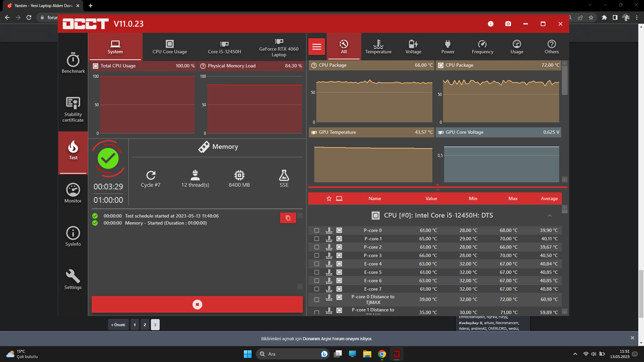Check the P-core 0 favorite checkbox
The image size is (644, 362).
[x=317, y=230]
